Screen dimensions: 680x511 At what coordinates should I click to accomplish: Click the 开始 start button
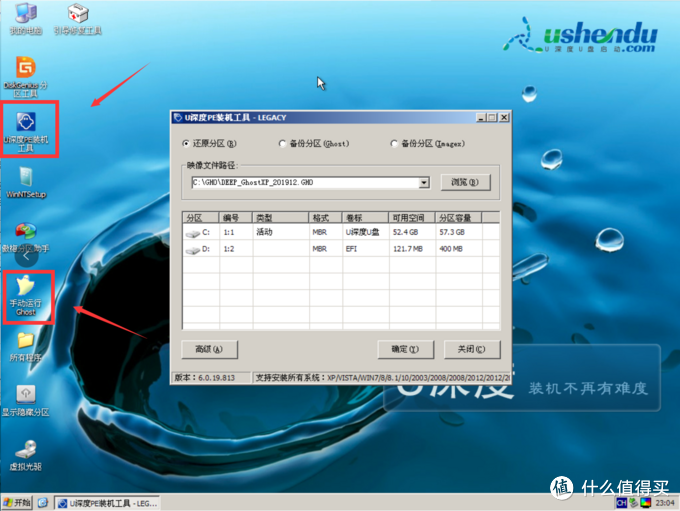click(x=17, y=503)
